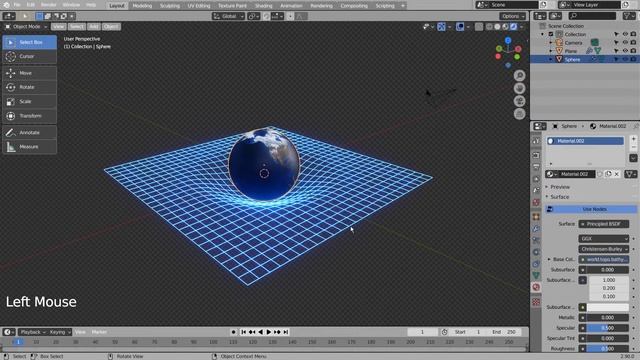Image resolution: width=640 pixels, height=360 pixels.
Task: Open Object Mode dropdown
Action: pos(26,27)
